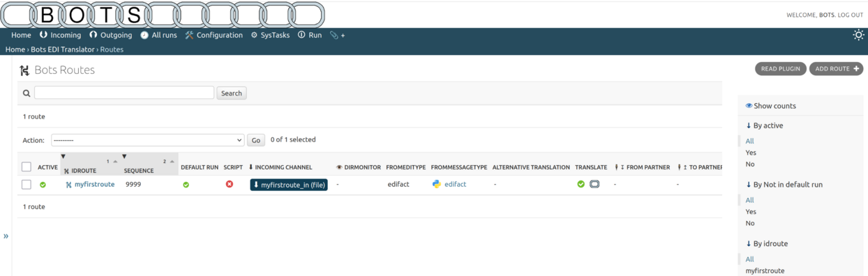Click the Read Plugin button
Screen dimensions: 868x276
pos(781,69)
